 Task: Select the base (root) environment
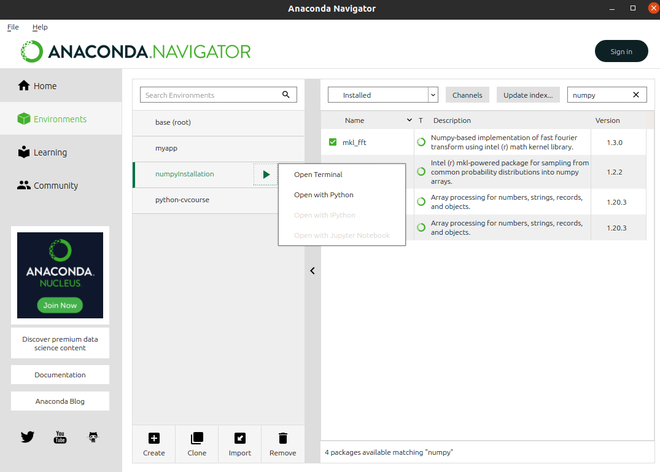point(218,123)
